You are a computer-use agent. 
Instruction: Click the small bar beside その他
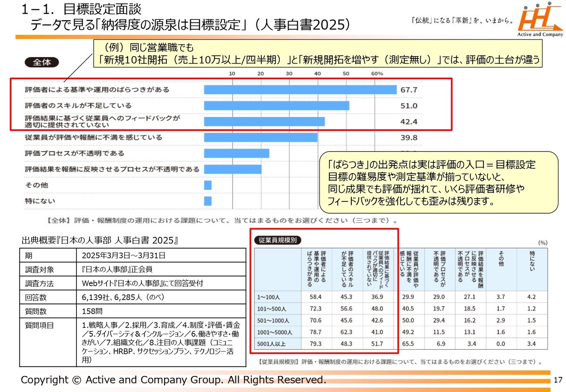click(x=208, y=185)
